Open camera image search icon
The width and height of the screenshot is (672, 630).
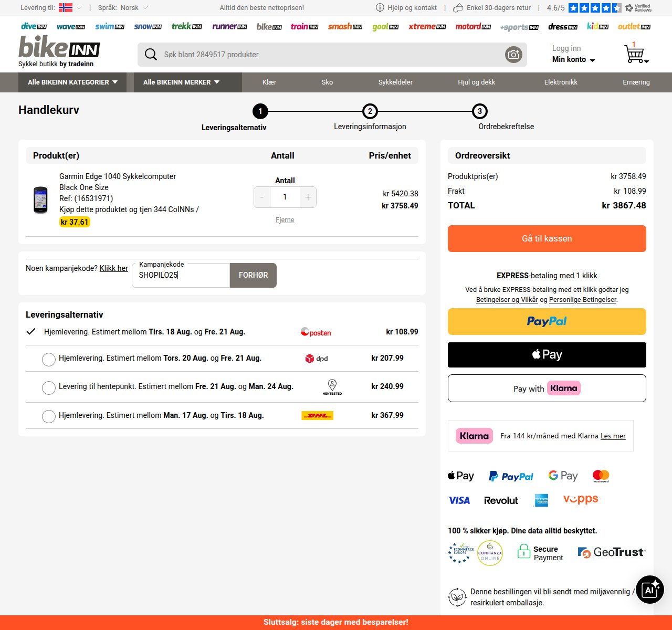click(513, 55)
